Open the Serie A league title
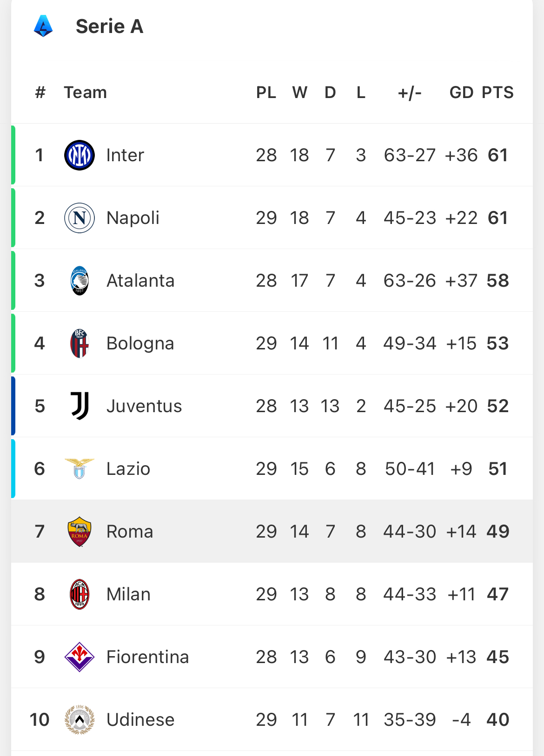Image resolution: width=544 pixels, height=756 pixels. click(x=110, y=26)
